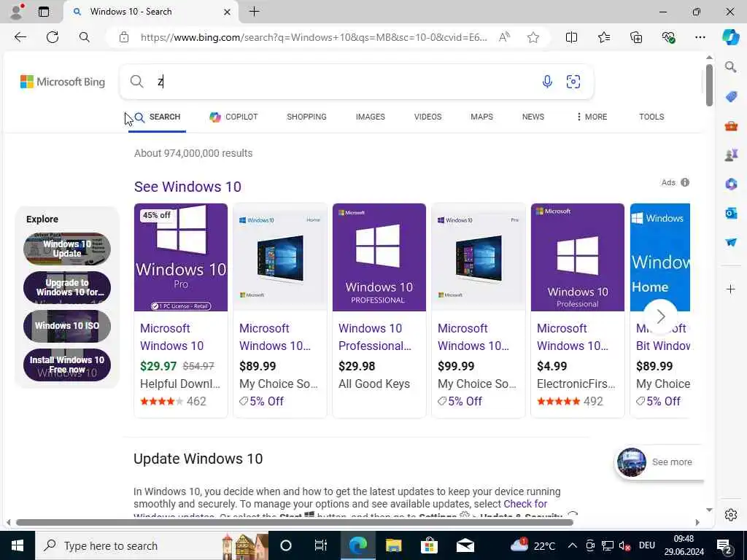Go back with the browser back arrow
This screenshot has width=747, height=560.
[x=20, y=37]
